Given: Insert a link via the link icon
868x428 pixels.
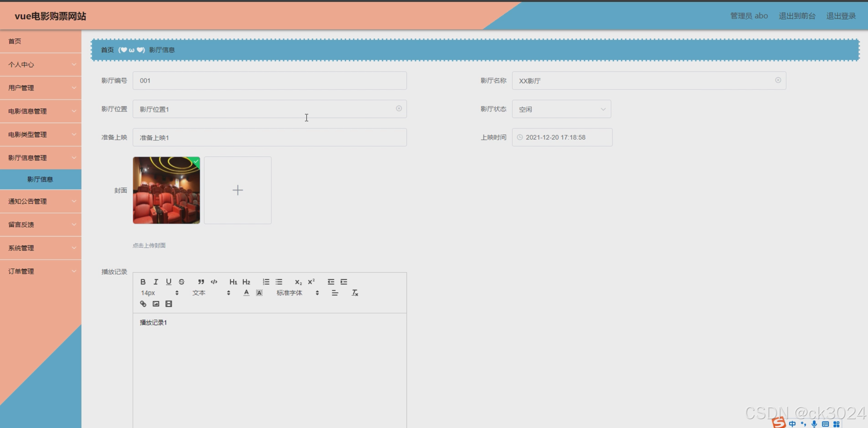Looking at the screenshot, I should click(143, 304).
